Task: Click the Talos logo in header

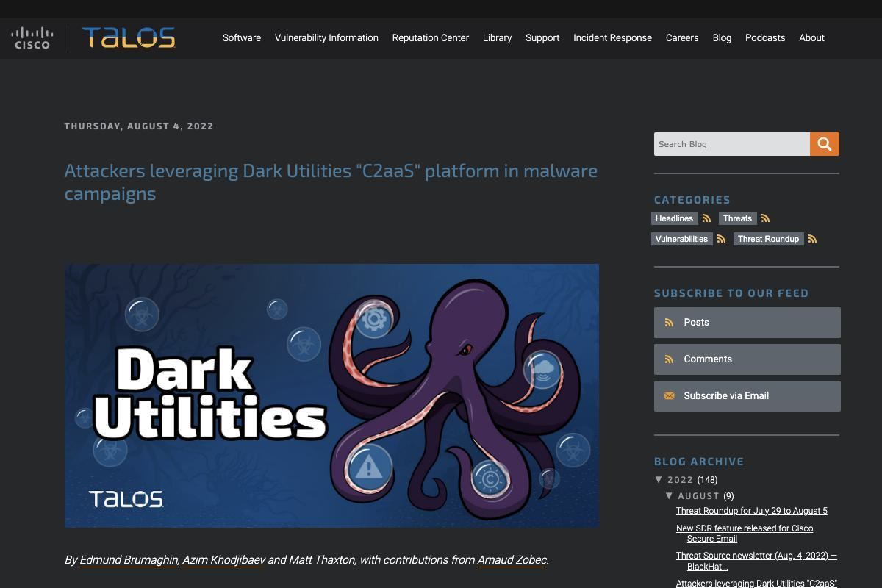Action: 129,37
